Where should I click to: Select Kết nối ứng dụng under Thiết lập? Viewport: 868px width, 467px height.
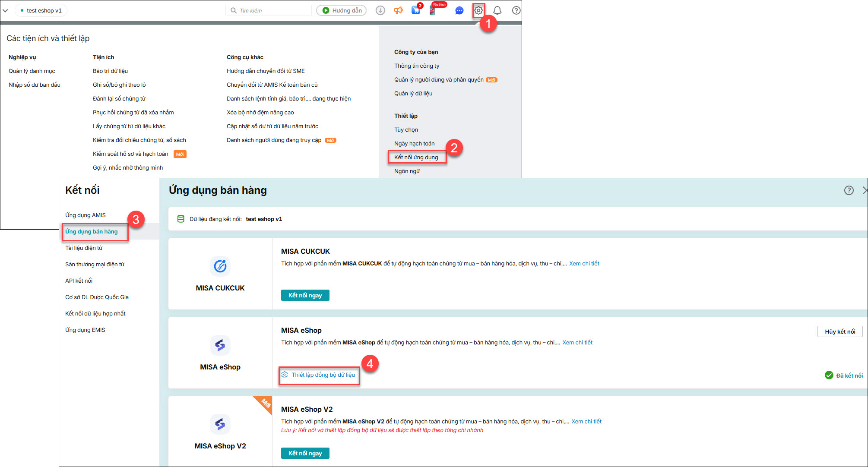[x=416, y=157]
